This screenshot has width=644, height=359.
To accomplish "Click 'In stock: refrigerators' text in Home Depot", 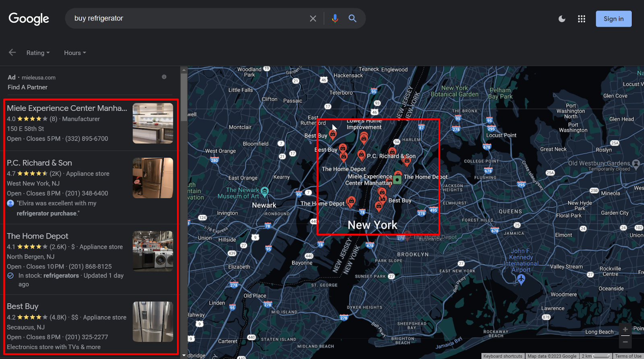I will pos(49,276).
